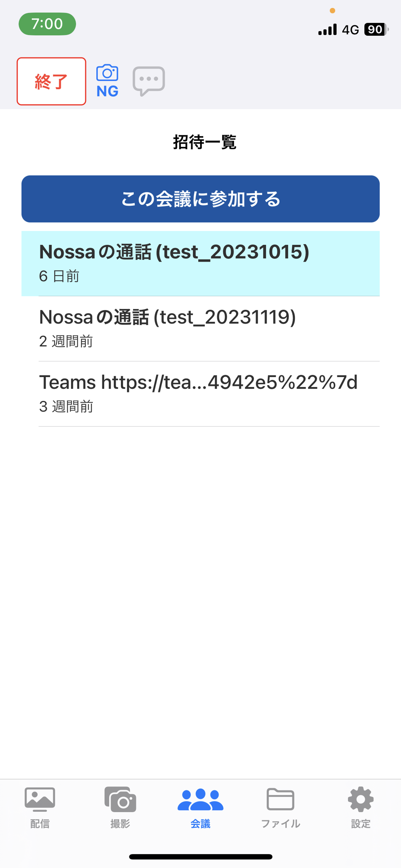The width and height of the screenshot is (401, 868).
Task: Select Nossaの通話 test_20231015 invitation
Action: pos(200,264)
